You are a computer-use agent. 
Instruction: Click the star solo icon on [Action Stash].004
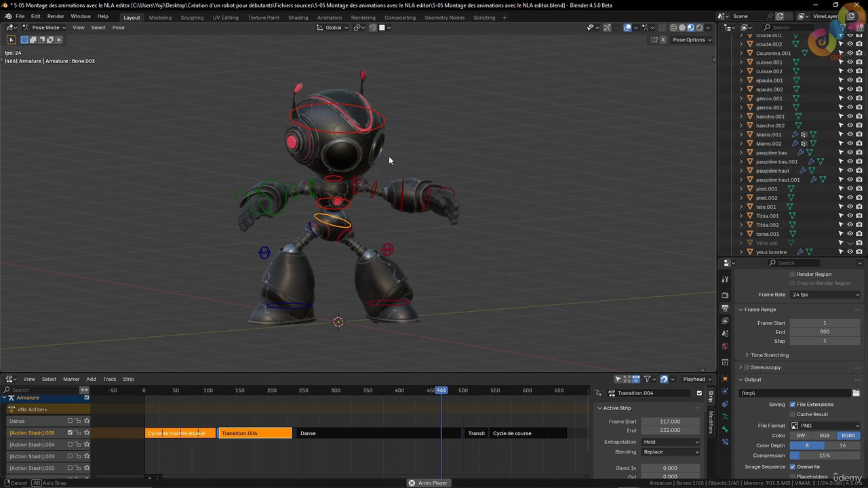[87, 445]
